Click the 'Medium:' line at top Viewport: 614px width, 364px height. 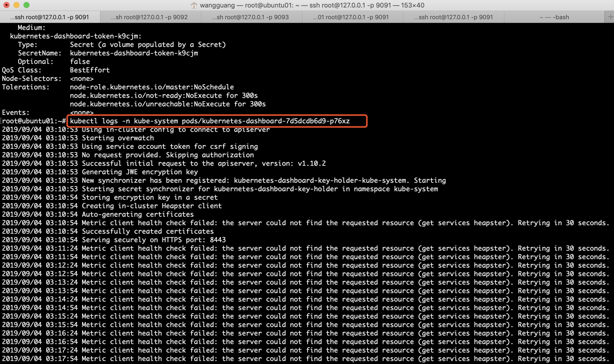tap(31, 28)
